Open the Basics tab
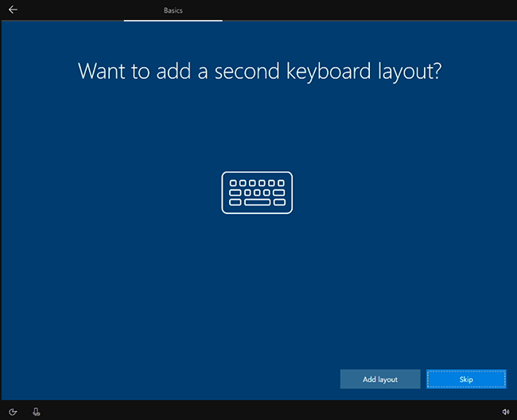The image size is (517, 420). coord(173,10)
